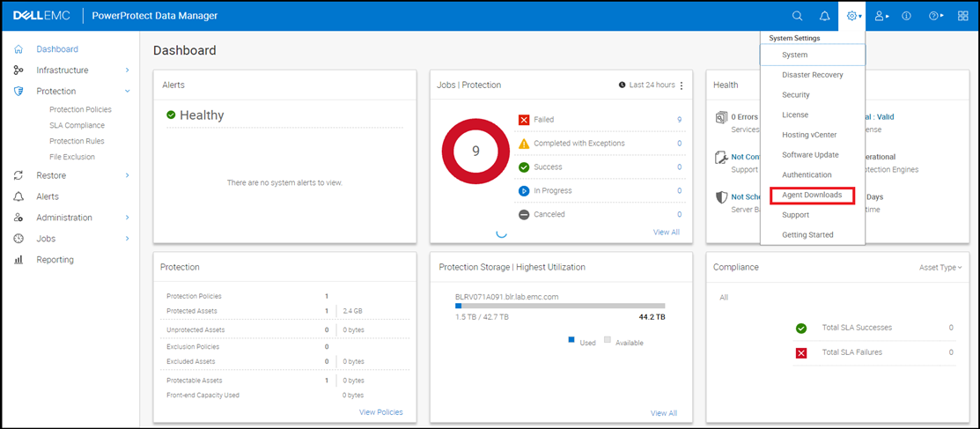Click the red jobs donut chart
This screenshot has height=429, width=980.
(475, 151)
